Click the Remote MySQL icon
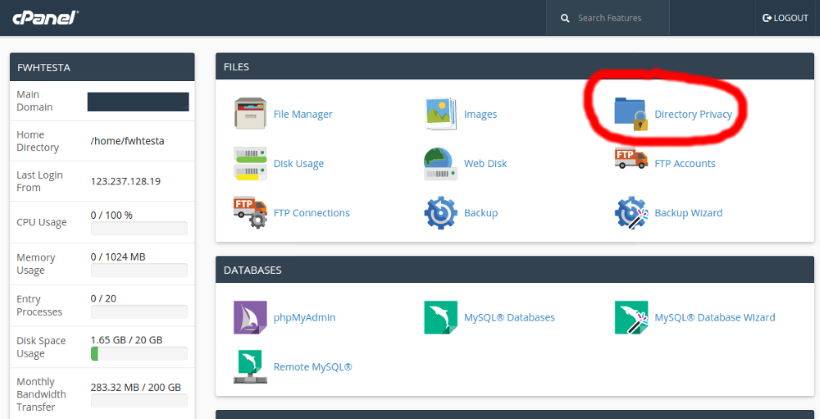The height and width of the screenshot is (419, 820). [x=250, y=366]
